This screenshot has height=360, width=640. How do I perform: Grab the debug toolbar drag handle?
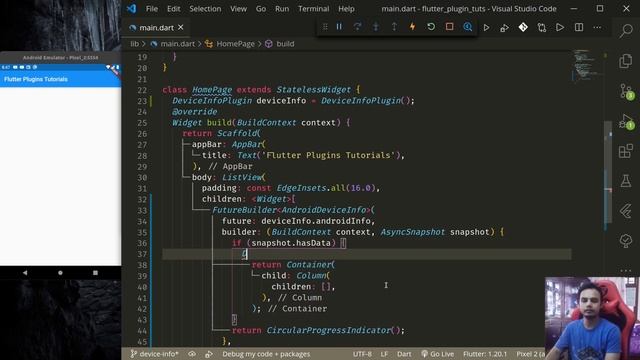click(325, 27)
